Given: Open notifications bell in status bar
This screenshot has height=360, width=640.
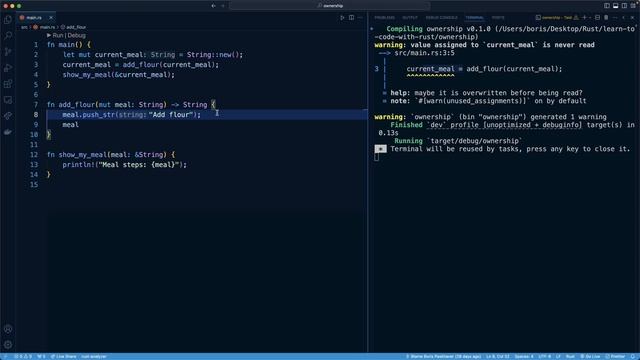Looking at the screenshot, I should 633,356.
